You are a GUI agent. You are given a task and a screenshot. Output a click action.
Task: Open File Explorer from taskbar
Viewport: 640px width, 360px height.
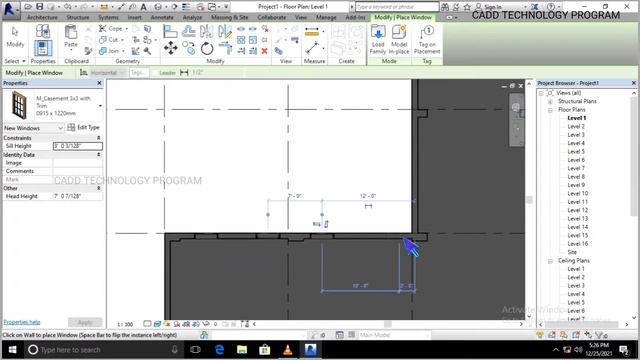click(242, 350)
